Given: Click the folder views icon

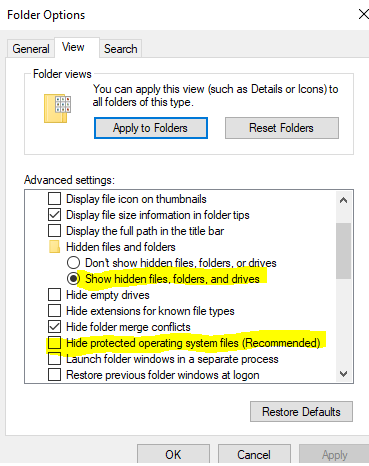Looking at the screenshot, I should (x=57, y=108).
